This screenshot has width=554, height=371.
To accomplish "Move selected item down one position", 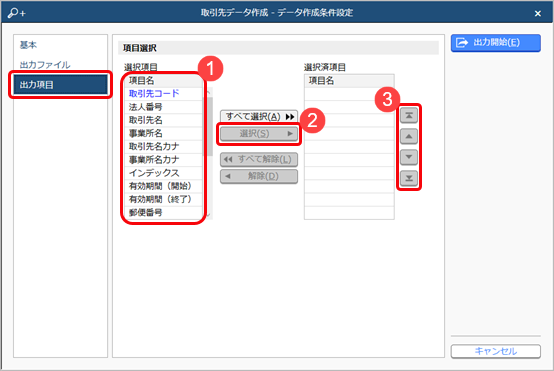I will click(x=409, y=157).
